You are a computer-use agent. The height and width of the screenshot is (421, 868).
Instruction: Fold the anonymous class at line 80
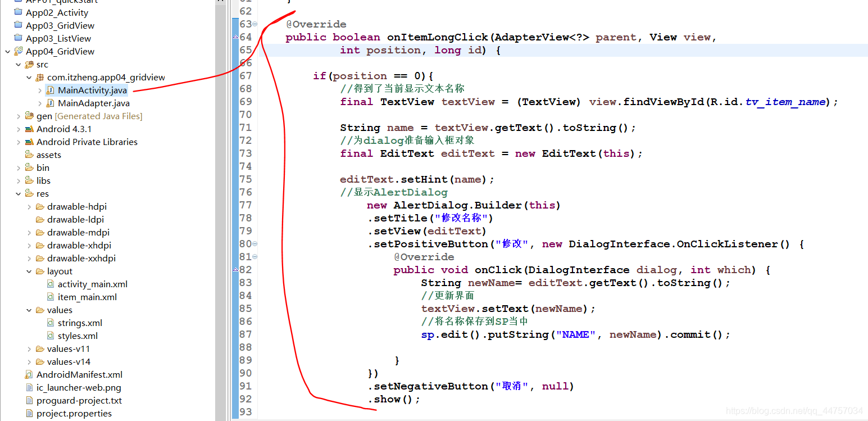coord(255,244)
